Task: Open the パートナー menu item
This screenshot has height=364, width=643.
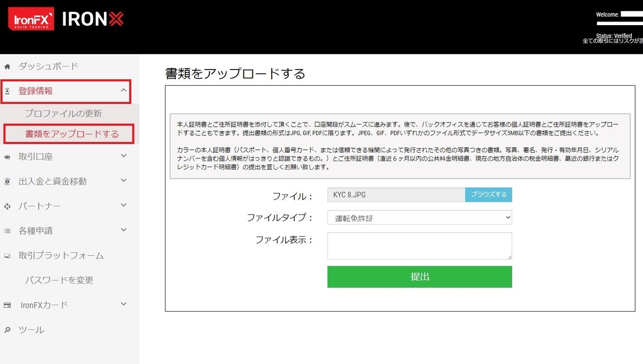Action: coord(40,206)
